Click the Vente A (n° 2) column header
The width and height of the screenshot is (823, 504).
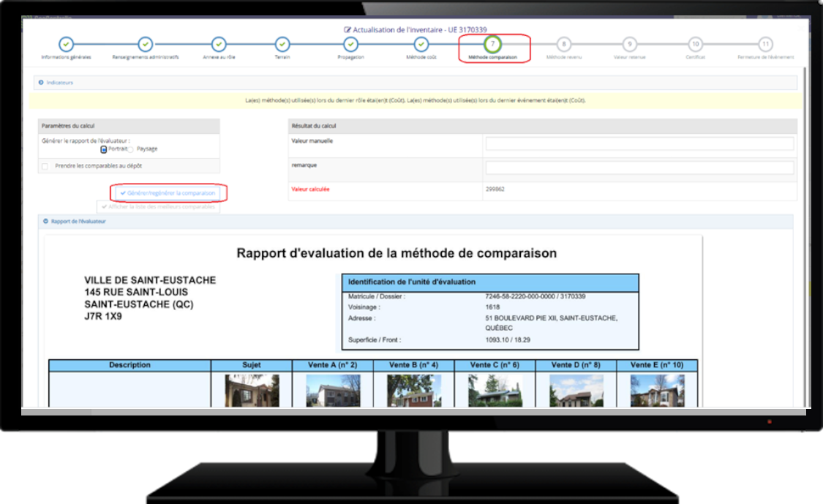332,365
